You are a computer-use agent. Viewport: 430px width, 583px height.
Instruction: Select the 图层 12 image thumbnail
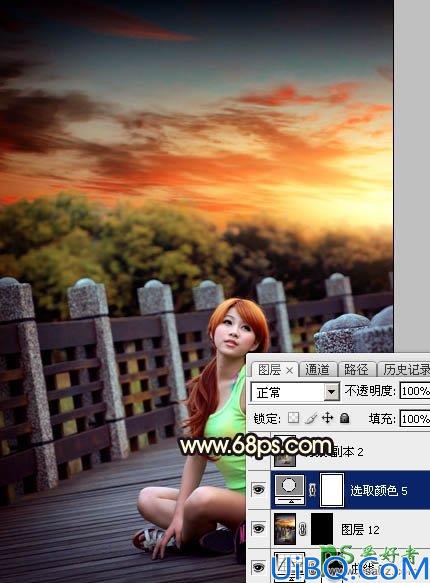(285, 528)
